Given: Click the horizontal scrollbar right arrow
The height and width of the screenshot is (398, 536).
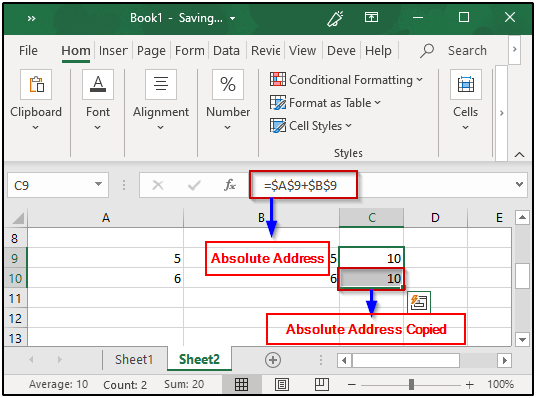Looking at the screenshot, I should coord(505,360).
